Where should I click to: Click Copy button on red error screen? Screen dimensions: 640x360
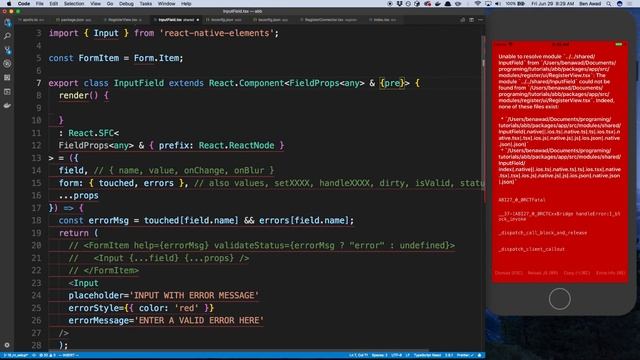point(577,273)
